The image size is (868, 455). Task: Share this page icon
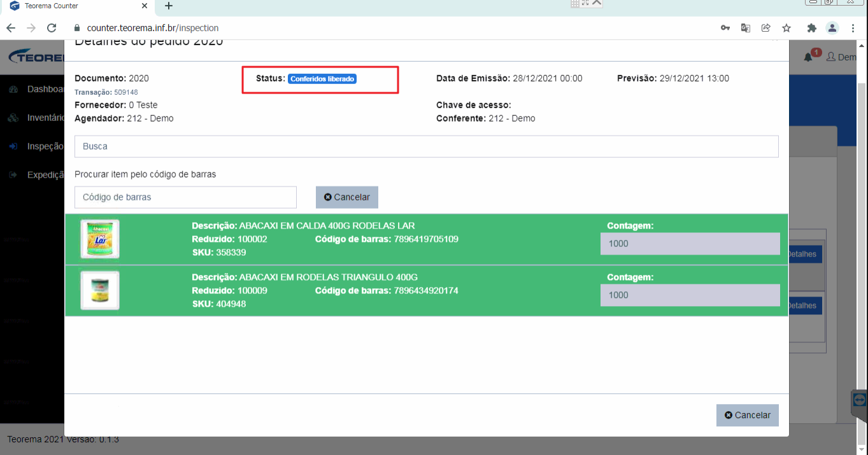click(766, 28)
